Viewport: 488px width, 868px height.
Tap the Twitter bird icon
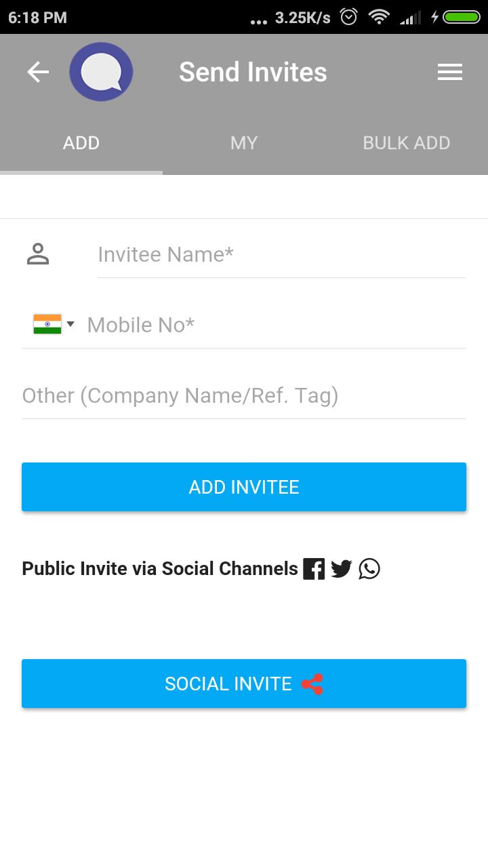coord(342,568)
